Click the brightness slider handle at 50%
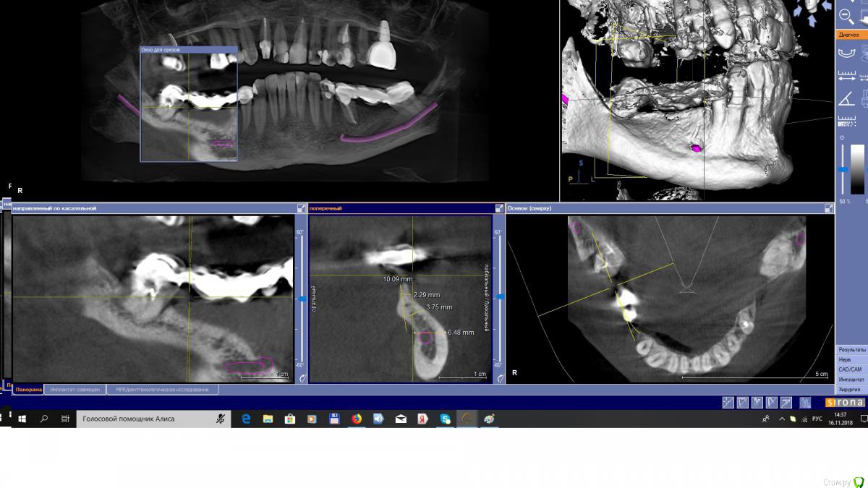Viewport: 868px width, 488px height. click(843, 170)
